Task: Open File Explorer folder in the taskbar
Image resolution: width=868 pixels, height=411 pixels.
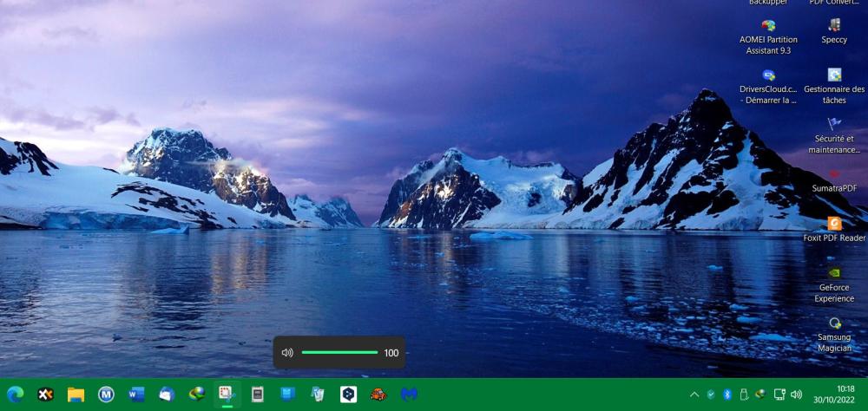Action: pos(76,395)
